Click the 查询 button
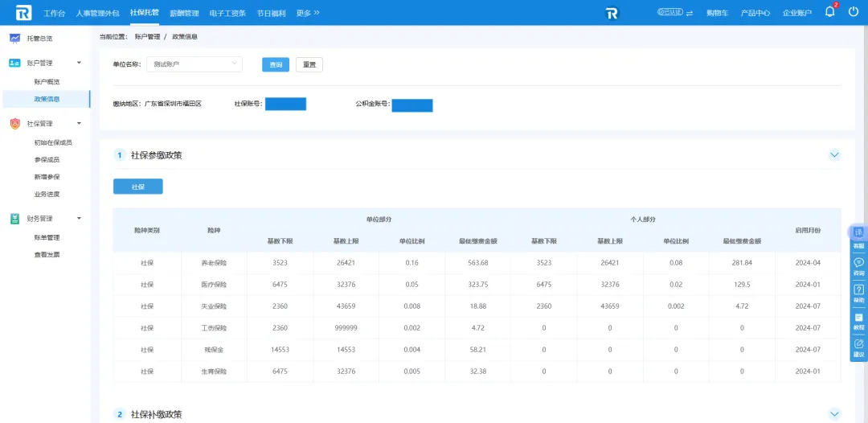 pos(276,65)
